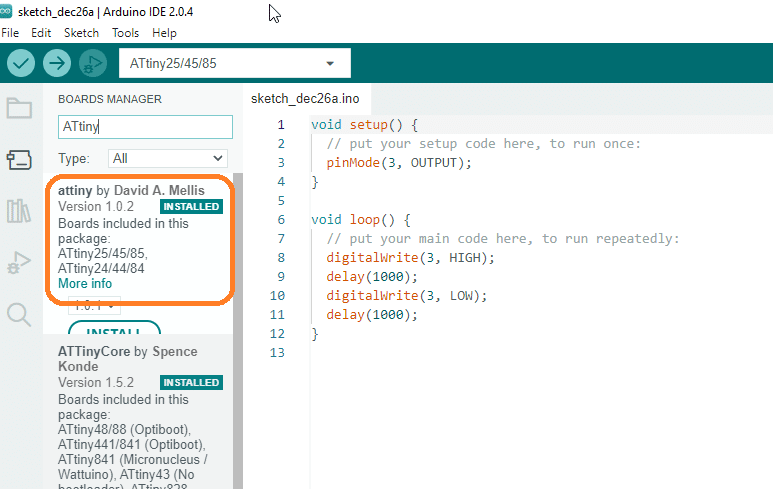This screenshot has height=489, width=773.
Task: Open the Debug sidebar panel icon
Action: coord(19,262)
